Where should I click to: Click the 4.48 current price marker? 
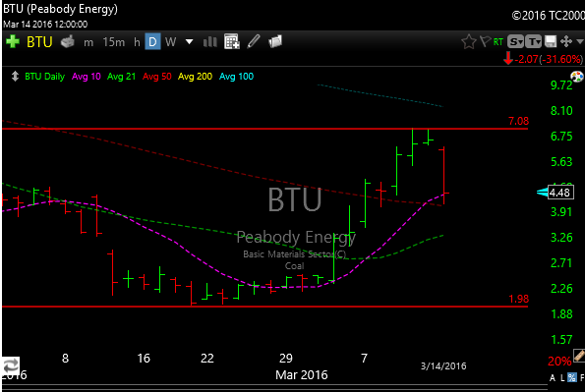559,193
